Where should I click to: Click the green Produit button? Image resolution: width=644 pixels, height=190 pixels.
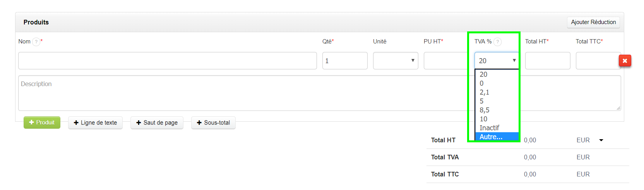pyautogui.click(x=42, y=123)
